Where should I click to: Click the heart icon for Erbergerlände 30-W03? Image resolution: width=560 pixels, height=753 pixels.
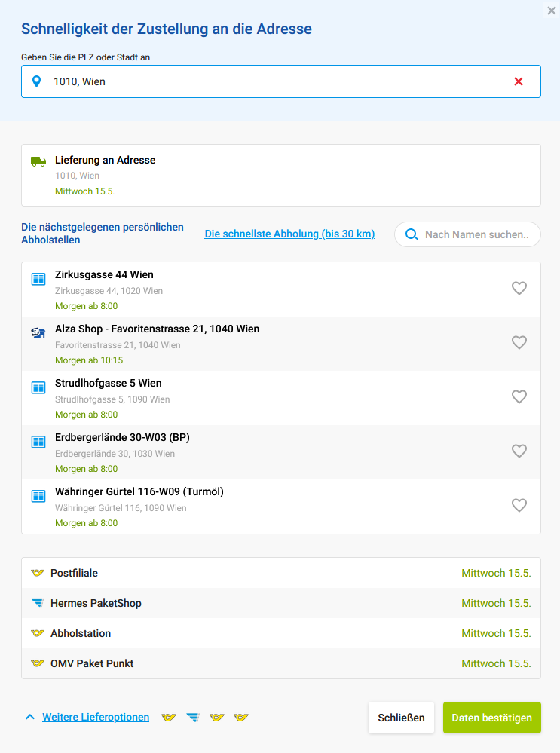[x=519, y=451]
